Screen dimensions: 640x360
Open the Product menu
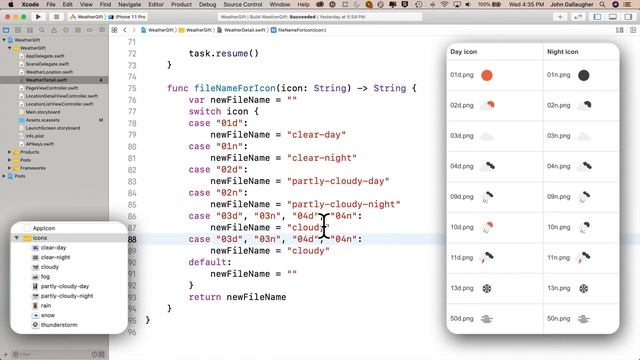(181, 4)
